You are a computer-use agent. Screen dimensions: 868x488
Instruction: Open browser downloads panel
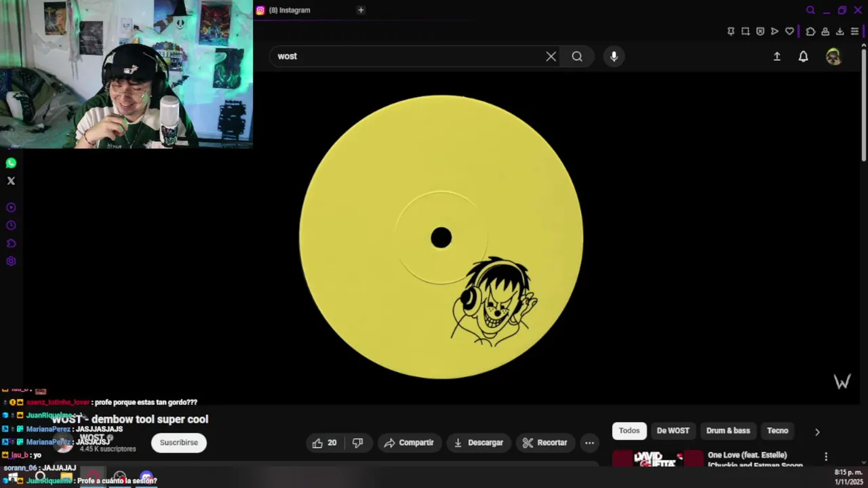[840, 31]
